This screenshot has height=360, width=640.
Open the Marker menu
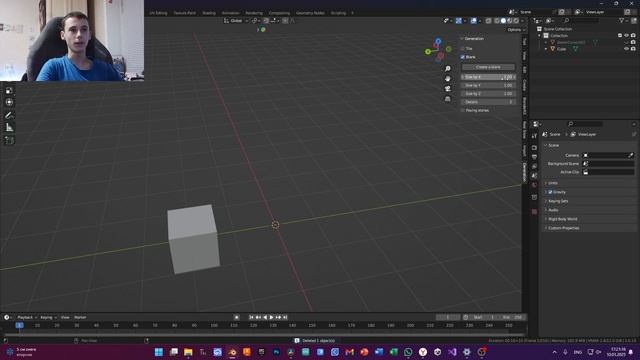tap(80, 317)
